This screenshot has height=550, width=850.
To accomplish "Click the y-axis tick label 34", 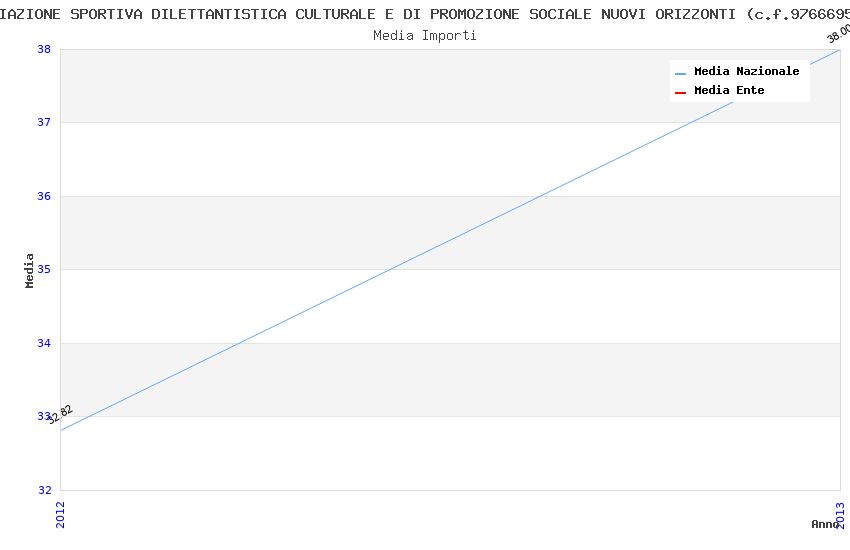I will (x=45, y=343).
